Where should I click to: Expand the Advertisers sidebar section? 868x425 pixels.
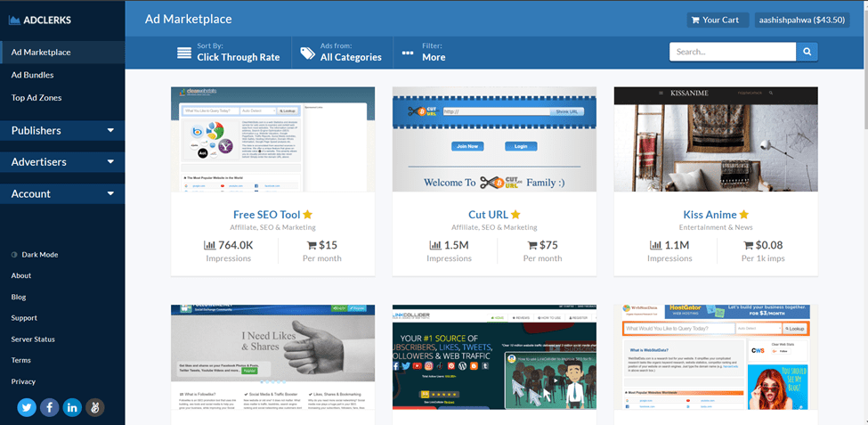[x=62, y=162]
